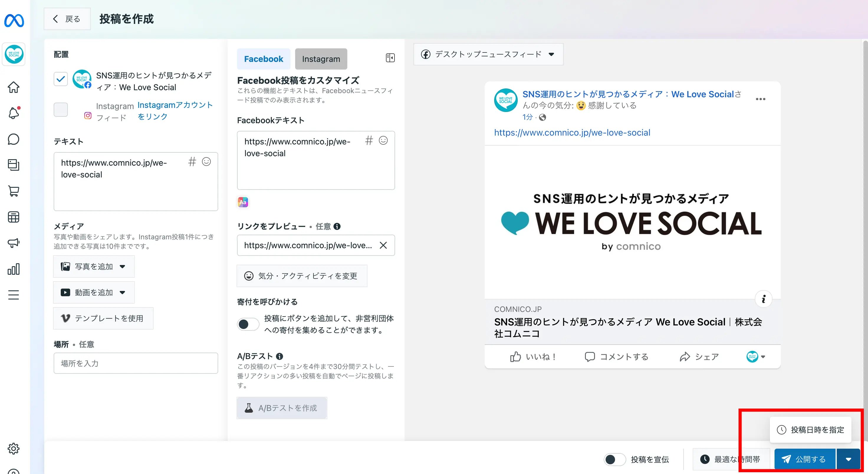Focus the main post text field
Viewport: 868px width, 474px height.
tap(136, 182)
